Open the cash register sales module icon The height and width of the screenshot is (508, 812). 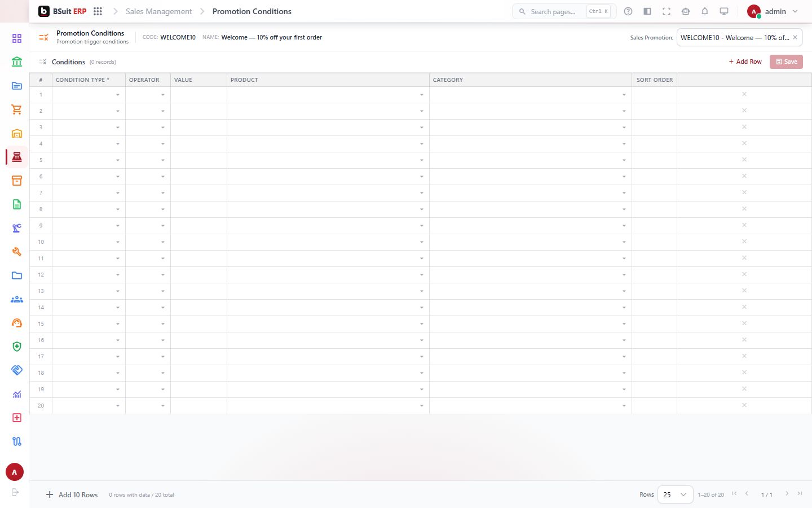tap(17, 157)
